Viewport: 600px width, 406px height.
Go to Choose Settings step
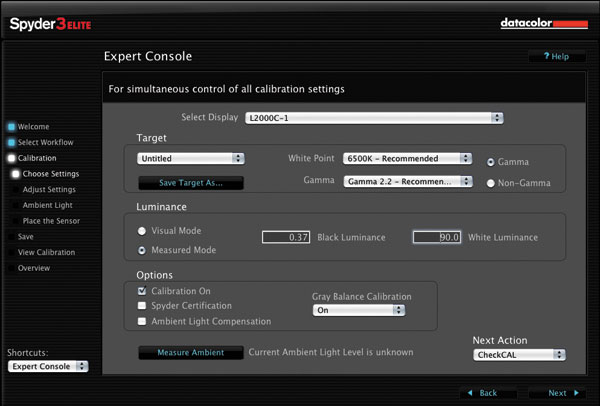point(46,174)
